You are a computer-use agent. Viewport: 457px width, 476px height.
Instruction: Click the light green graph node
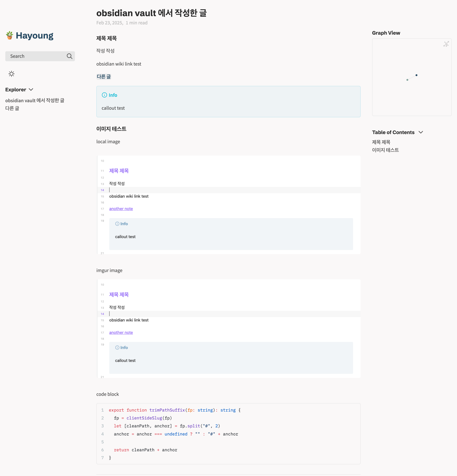(407, 80)
